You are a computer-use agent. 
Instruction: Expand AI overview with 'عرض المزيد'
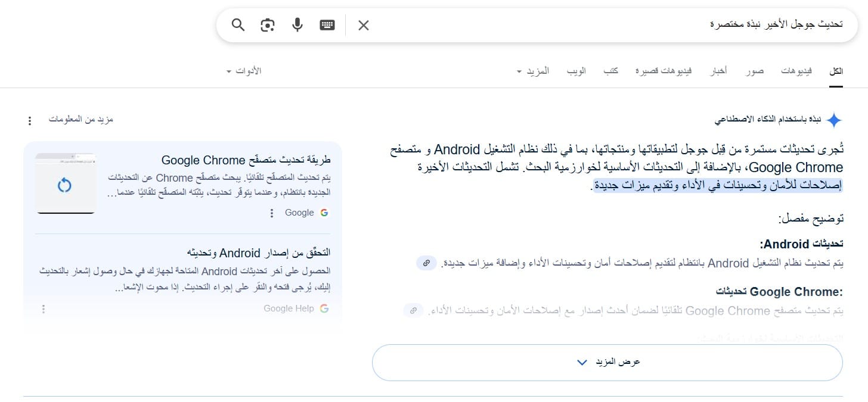[607, 362]
